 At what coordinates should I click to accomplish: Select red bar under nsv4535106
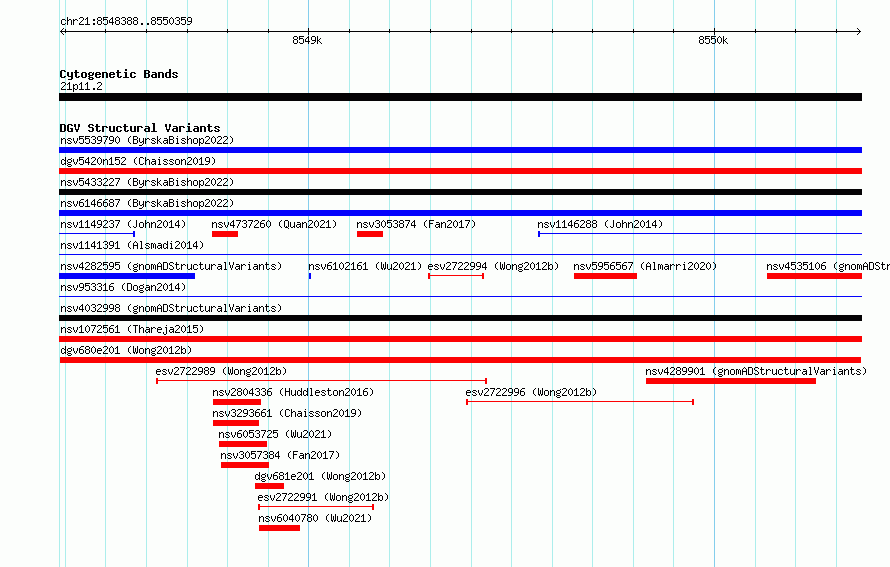814,276
